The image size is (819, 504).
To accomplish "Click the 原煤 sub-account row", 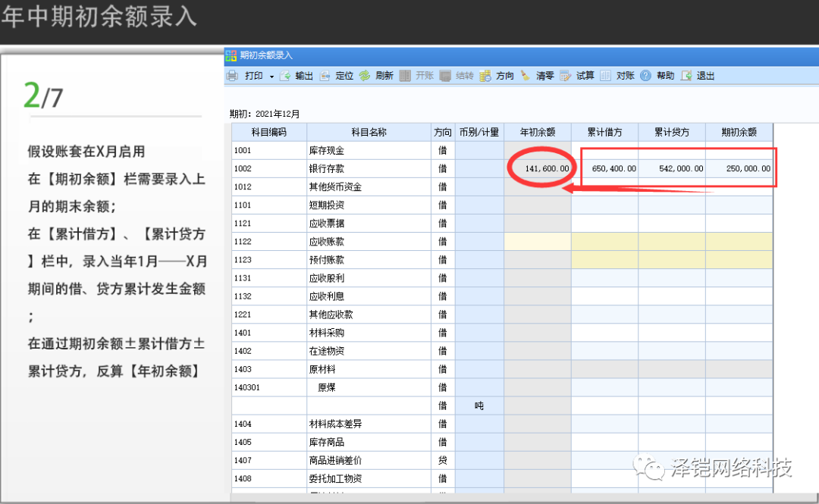I will pyautogui.click(x=368, y=387).
